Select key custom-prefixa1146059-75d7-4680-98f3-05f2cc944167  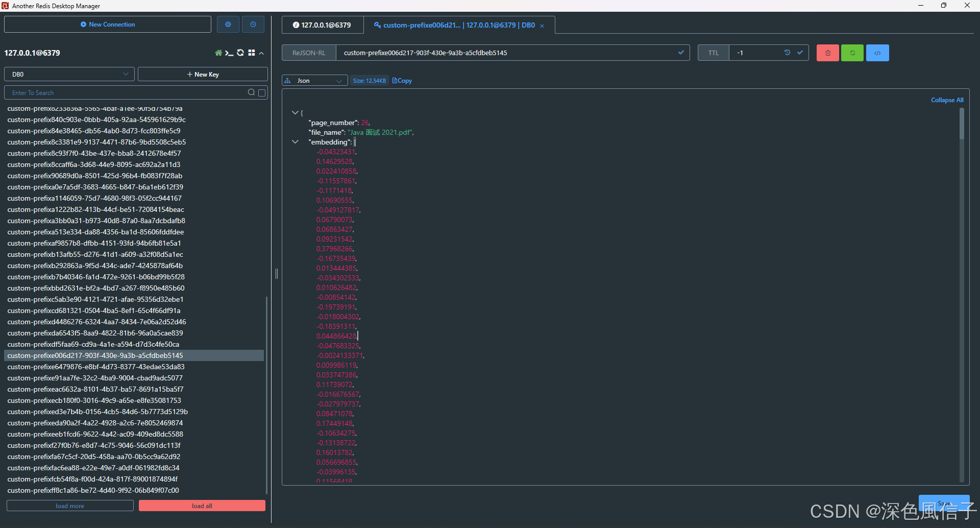point(94,198)
